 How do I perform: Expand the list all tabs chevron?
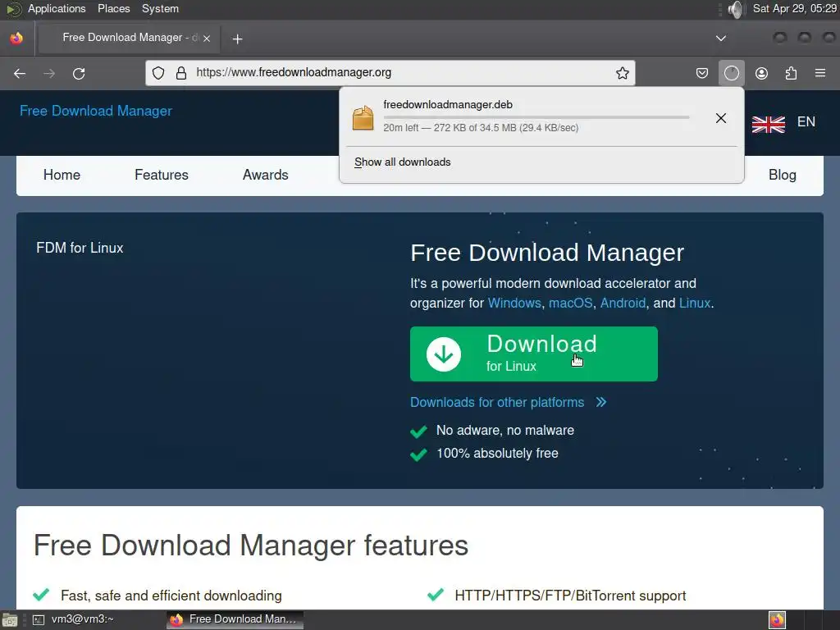point(721,38)
